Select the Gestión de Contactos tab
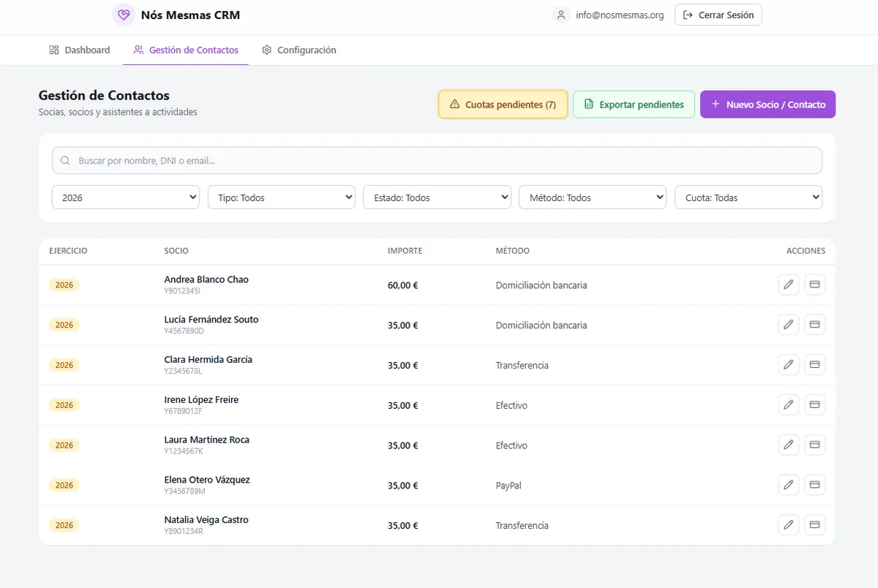878x588 pixels. [x=186, y=50]
